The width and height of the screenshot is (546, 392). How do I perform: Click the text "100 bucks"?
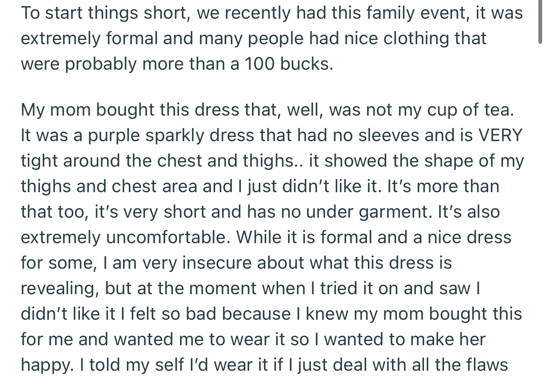click(287, 64)
